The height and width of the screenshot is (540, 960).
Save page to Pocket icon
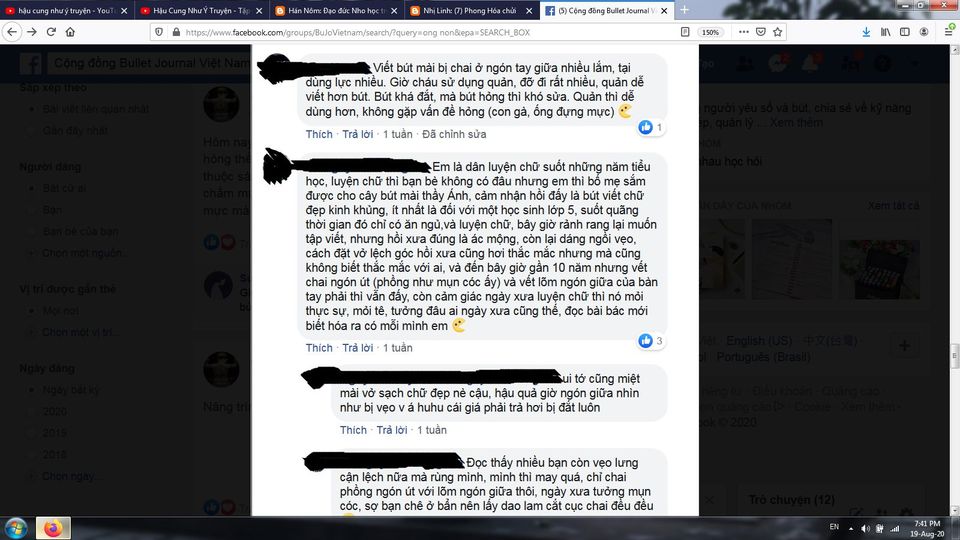(x=760, y=32)
